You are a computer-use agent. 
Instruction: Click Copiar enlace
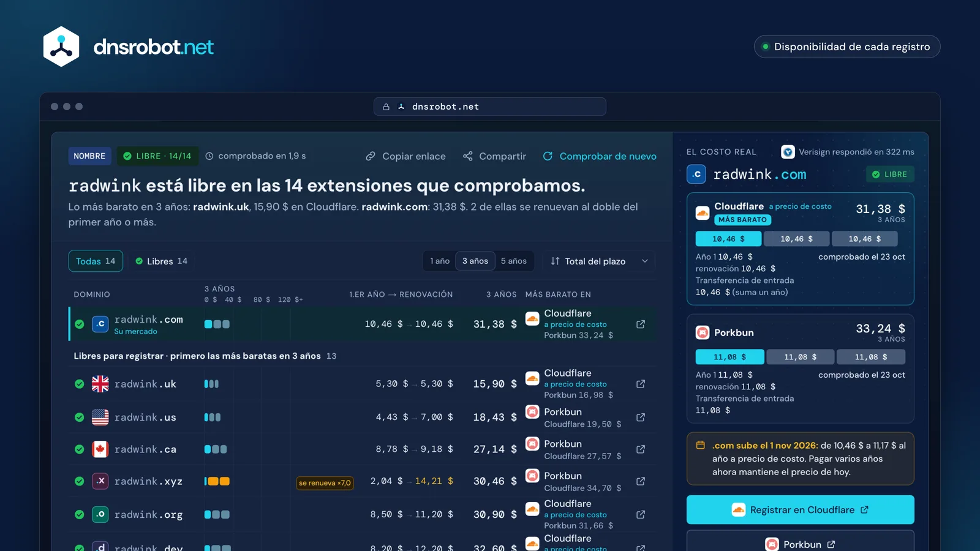click(x=405, y=156)
